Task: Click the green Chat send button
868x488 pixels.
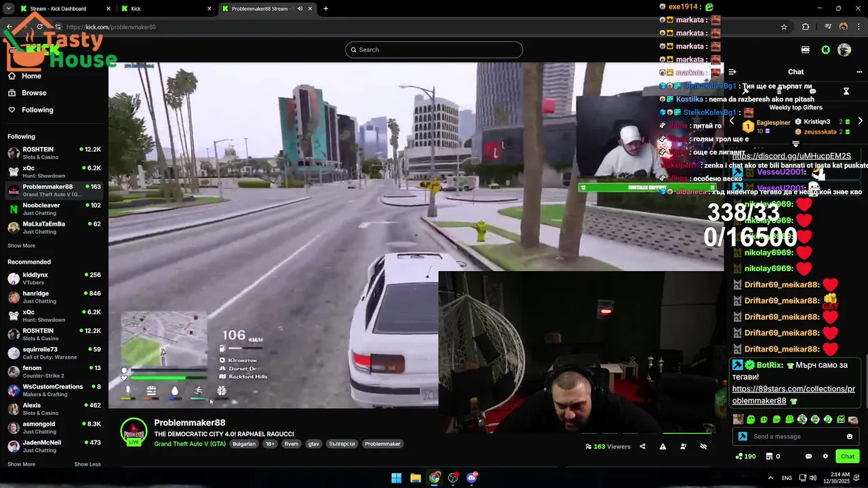Action: (x=848, y=456)
